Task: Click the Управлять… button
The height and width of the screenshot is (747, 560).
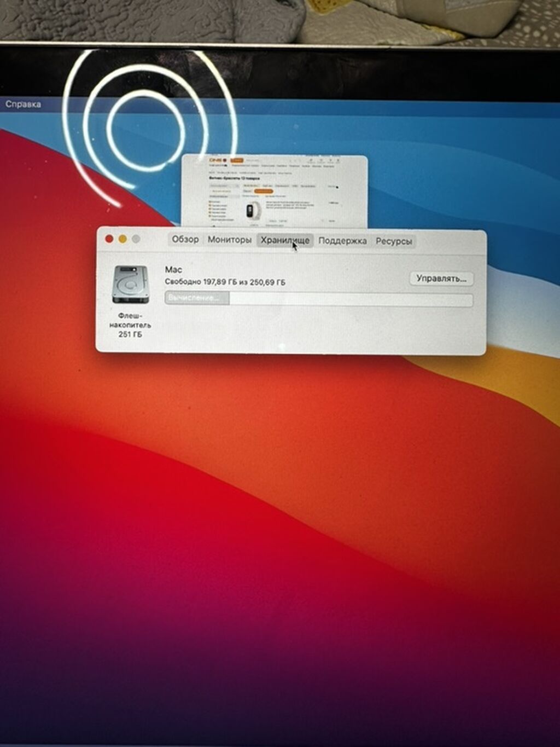Action: click(x=441, y=279)
